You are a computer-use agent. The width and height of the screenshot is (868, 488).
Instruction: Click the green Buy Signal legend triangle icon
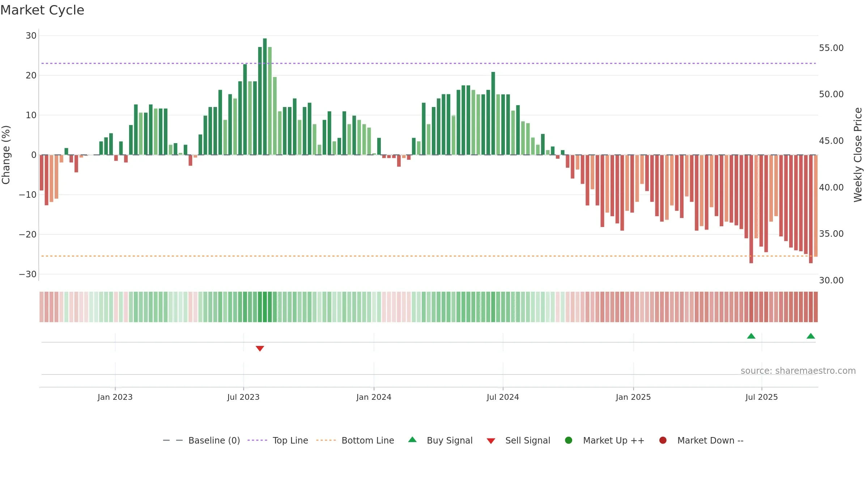(x=412, y=440)
